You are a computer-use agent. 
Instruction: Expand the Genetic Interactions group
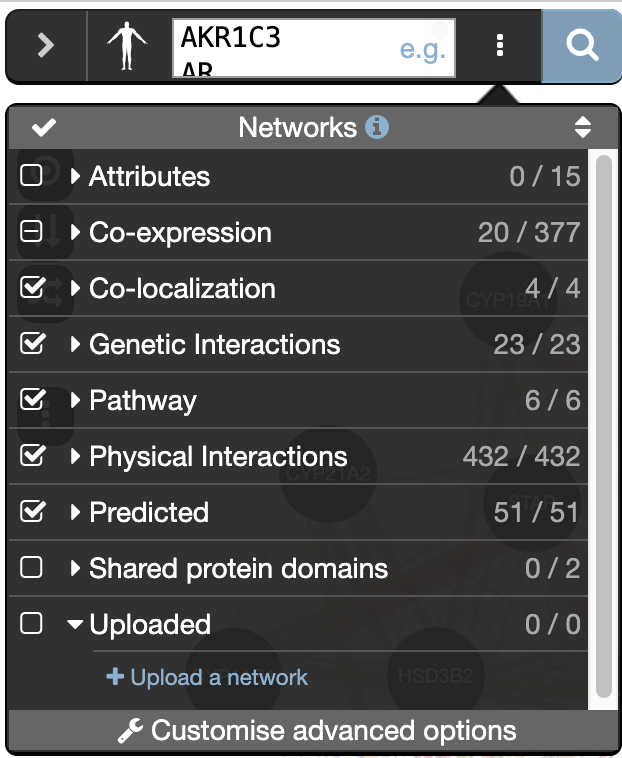76,345
